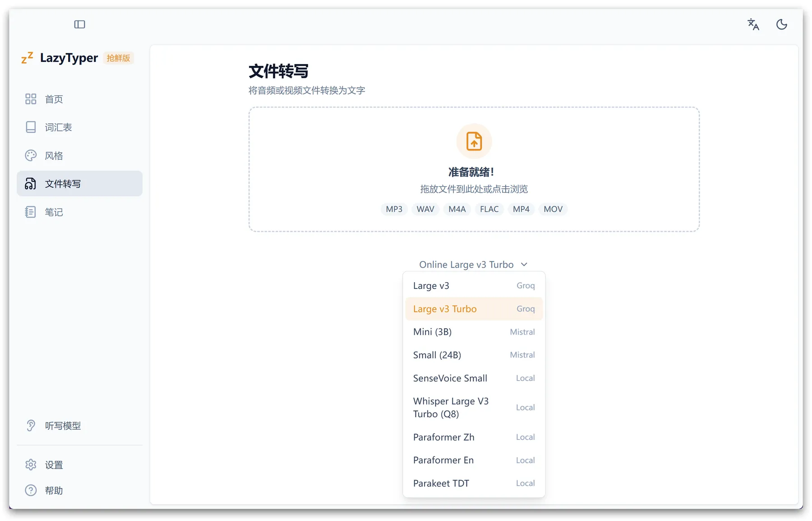This screenshot has width=812, height=521.
Task: Toggle dark mode with moon icon
Action: click(x=781, y=24)
